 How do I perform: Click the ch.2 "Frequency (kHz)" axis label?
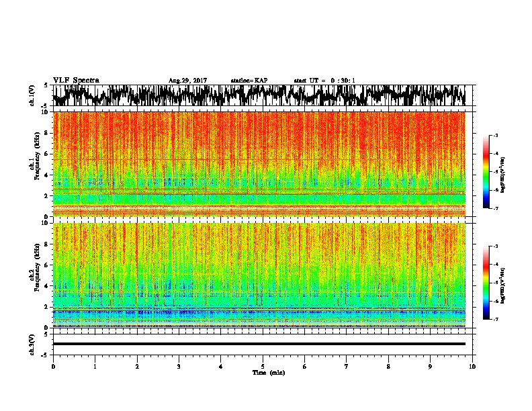(x=37, y=267)
